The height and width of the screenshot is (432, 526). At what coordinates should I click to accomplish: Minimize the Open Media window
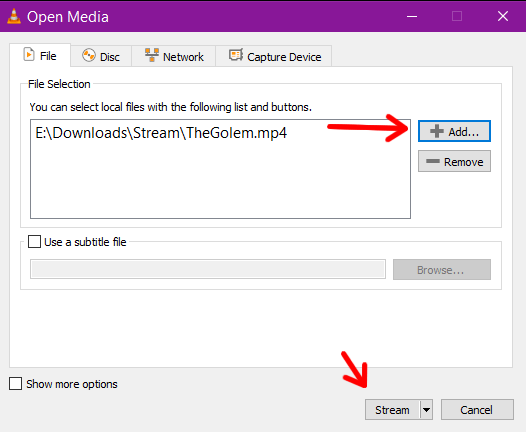click(412, 16)
